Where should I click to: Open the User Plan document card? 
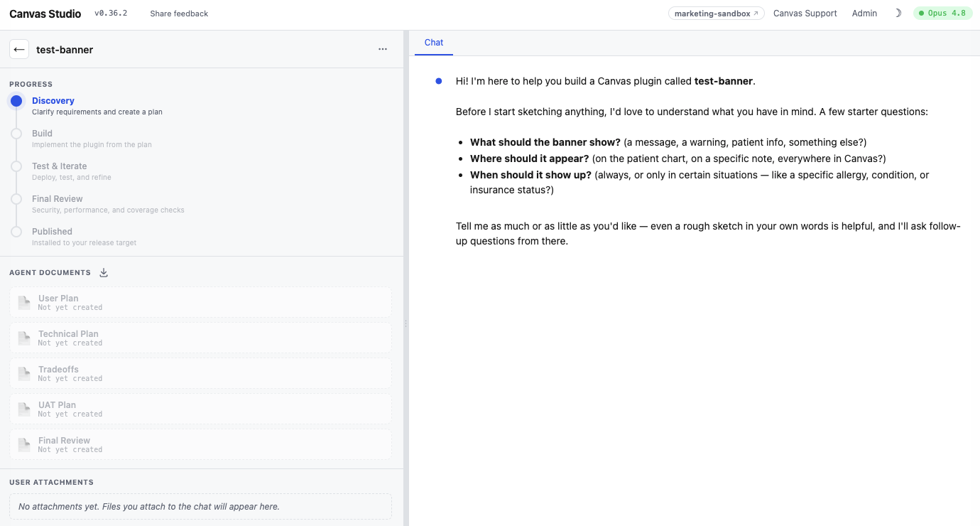[200, 302]
